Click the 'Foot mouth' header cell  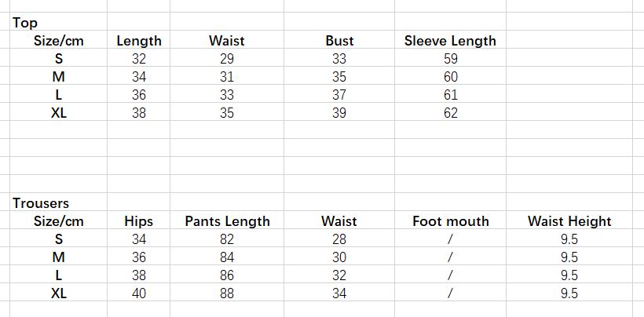coord(450,221)
